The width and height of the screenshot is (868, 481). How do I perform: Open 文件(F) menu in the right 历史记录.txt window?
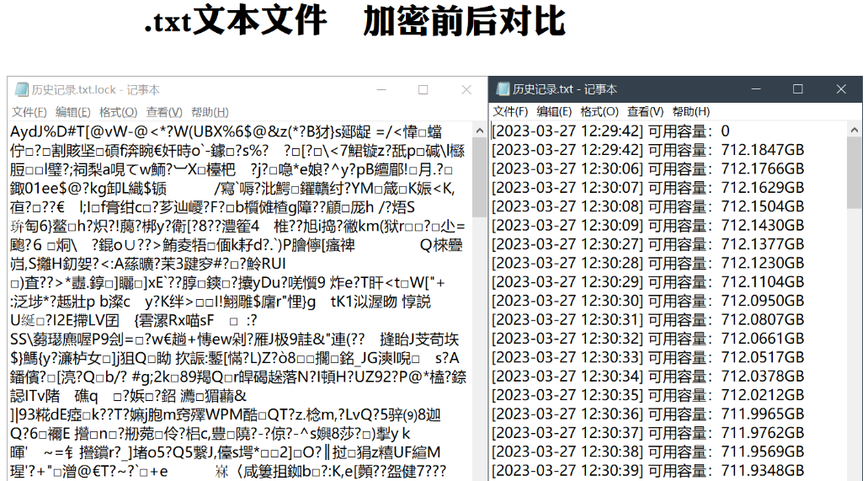pos(510,111)
